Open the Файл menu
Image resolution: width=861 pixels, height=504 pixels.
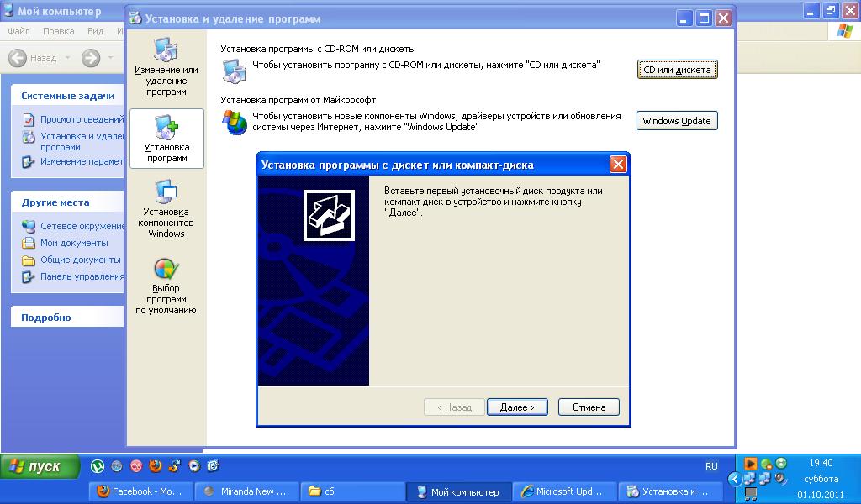18,31
